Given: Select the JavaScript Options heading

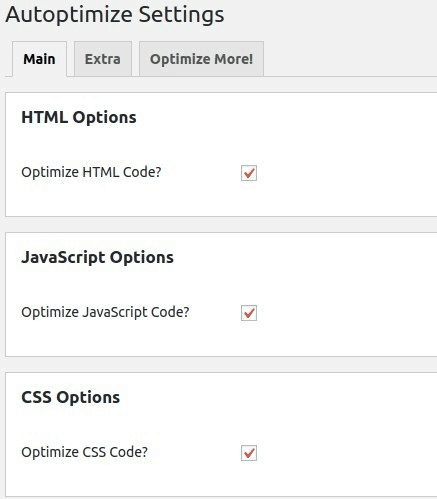Looking at the screenshot, I should (97, 258).
